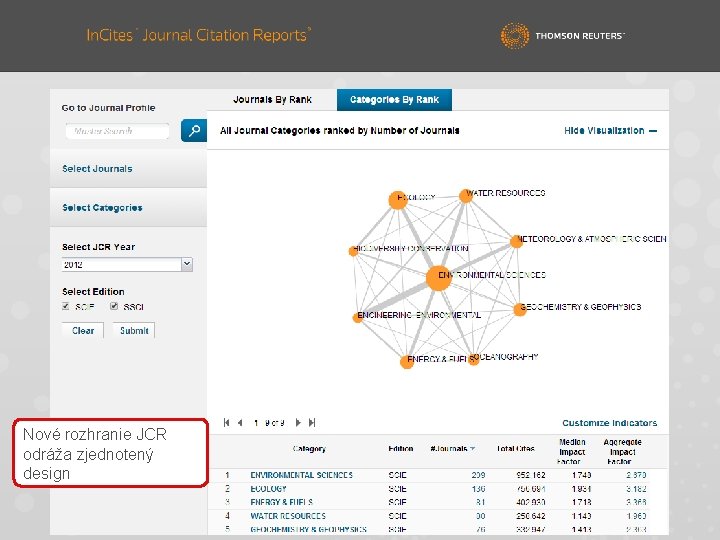Image resolution: width=720 pixels, height=540 pixels.
Task: Open ENERGY & FUELS category link
Action: pos(281,502)
